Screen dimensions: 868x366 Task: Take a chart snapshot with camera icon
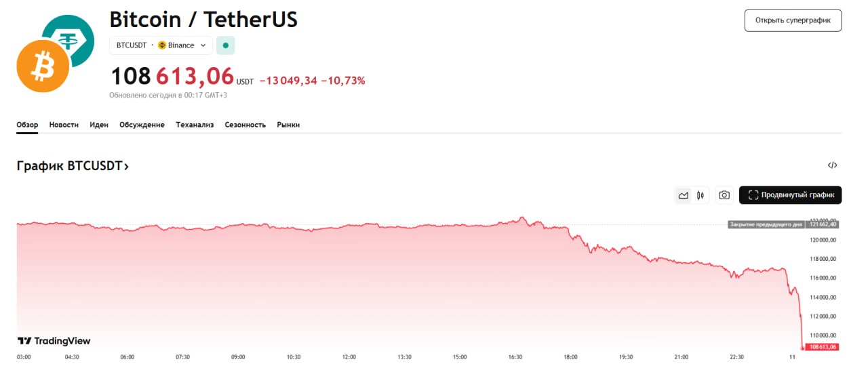pyautogui.click(x=724, y=195)
